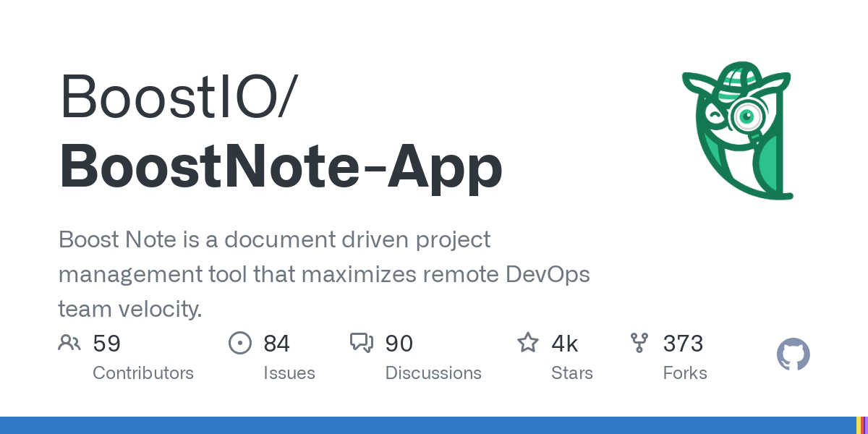
Task: Click the contributors people icon
Action: (69, 343)
